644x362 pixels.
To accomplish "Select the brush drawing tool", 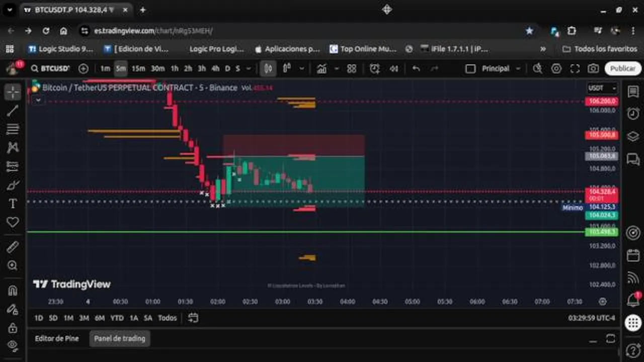I will [x=13, y=185].
